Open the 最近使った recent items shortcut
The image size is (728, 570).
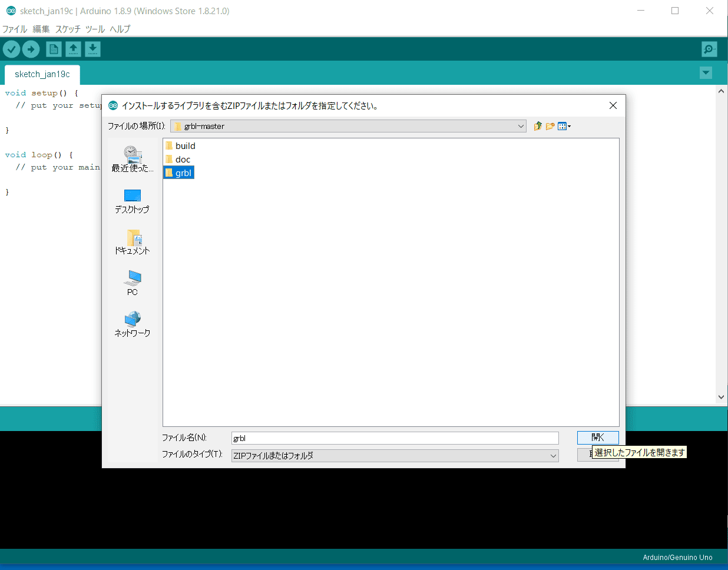(132, 159)
